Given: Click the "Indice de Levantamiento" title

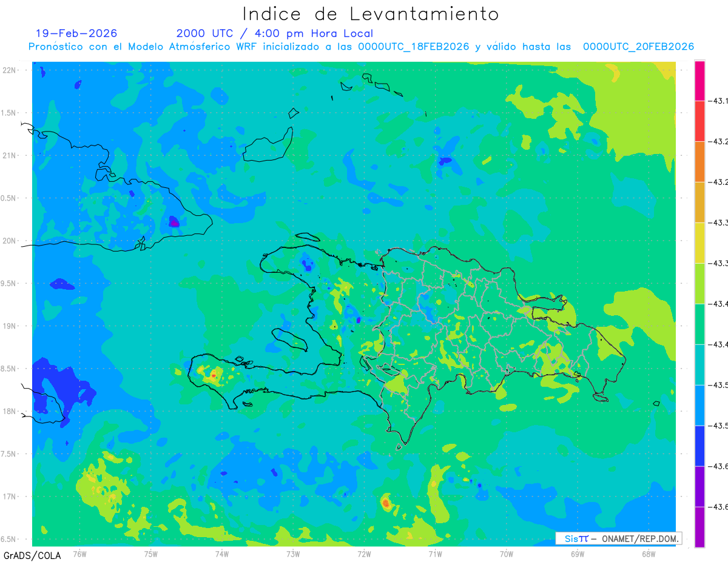Looking at the screenshot, I should [371, 14].
